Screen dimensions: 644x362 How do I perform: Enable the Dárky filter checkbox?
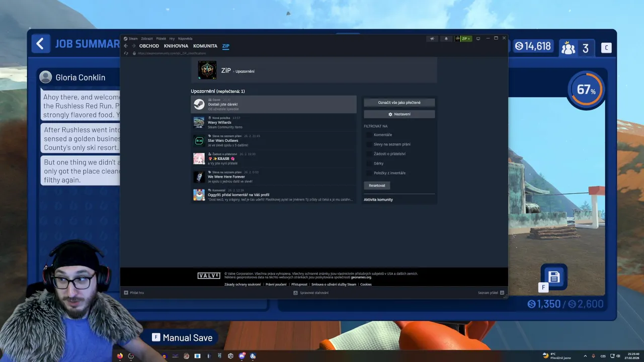point(369,163)
